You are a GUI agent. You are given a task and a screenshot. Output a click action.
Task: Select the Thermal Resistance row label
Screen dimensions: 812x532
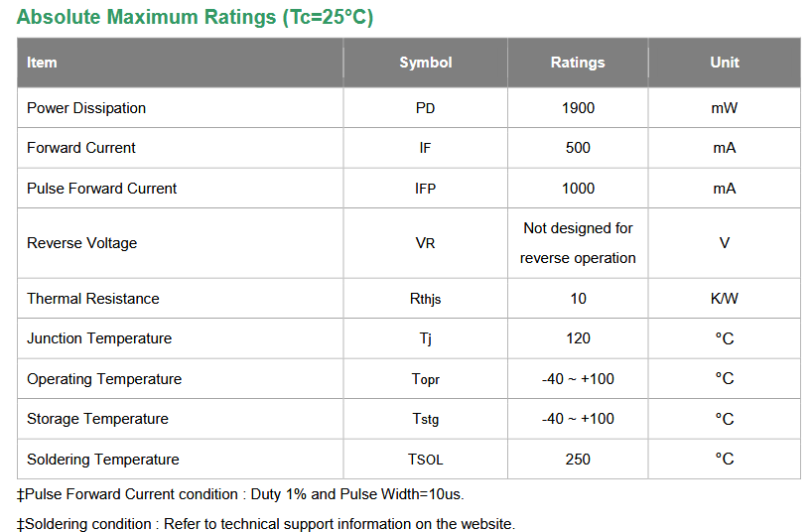[93, 299]
